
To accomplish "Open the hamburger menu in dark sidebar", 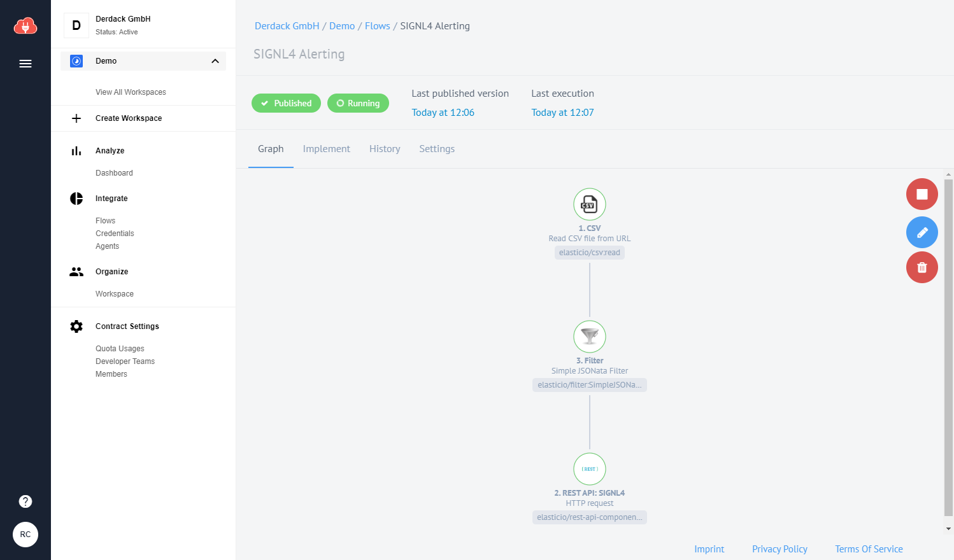I will point(25,64).
